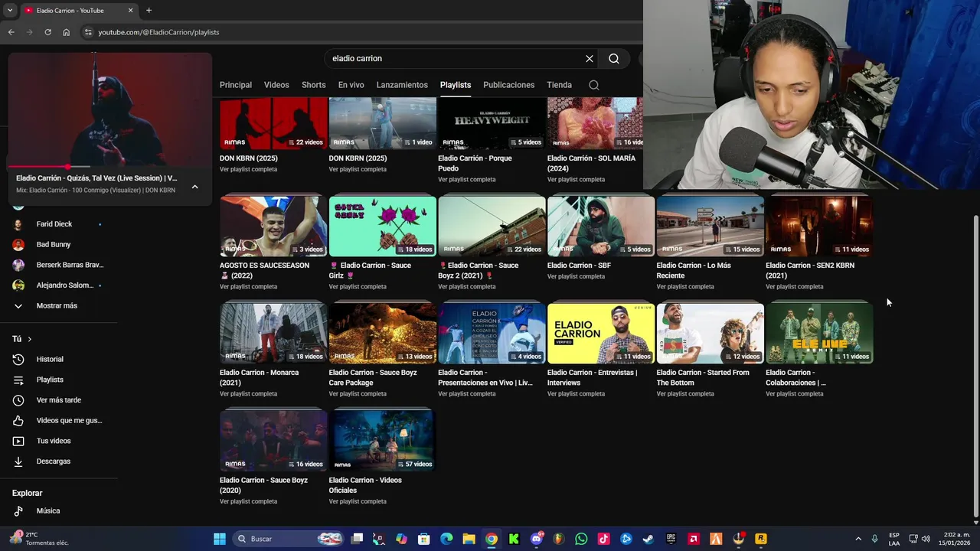Clear the YouTube search text with the X
The image size is (980, 551).
click(590, 59)
